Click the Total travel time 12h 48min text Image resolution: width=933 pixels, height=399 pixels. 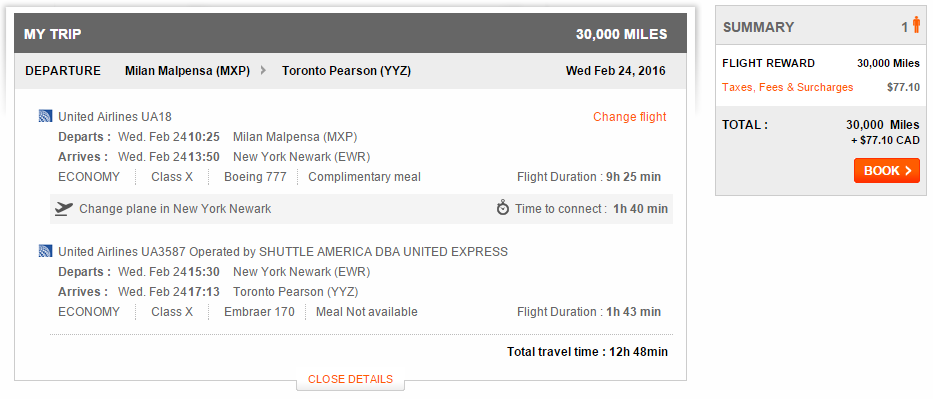pos(587,351)
